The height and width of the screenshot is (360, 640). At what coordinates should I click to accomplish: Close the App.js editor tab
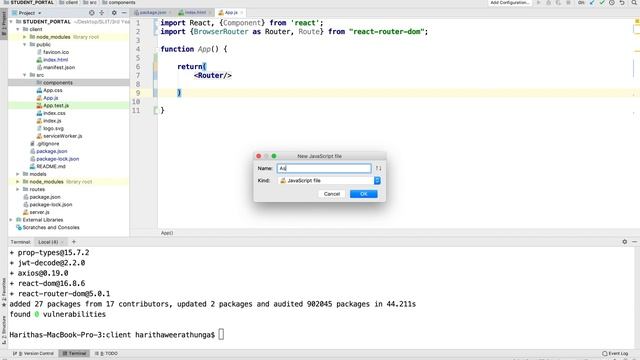coord(242,13)
